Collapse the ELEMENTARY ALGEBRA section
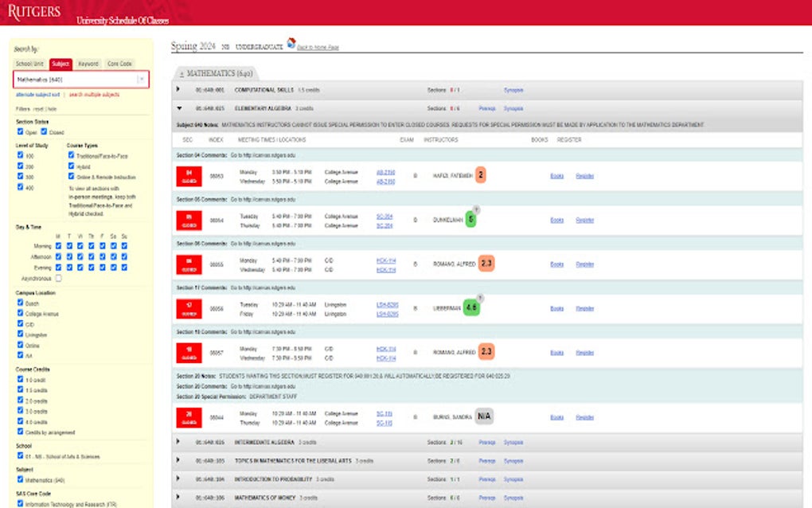The image size is (812, 508). point(181,109)
